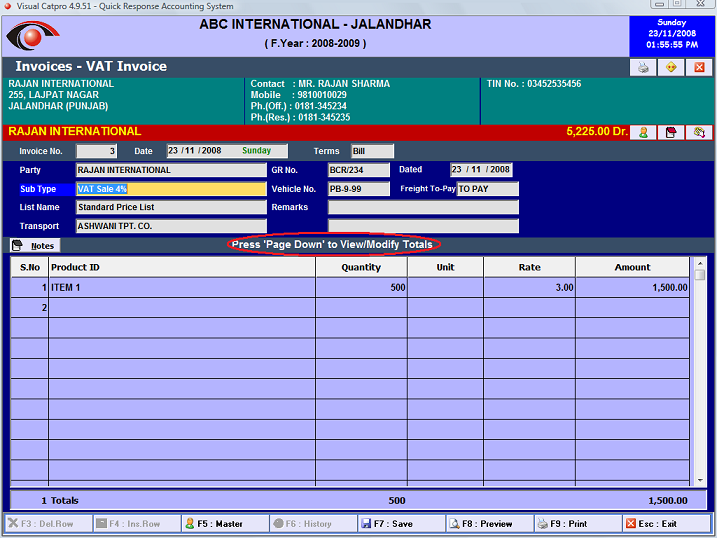The height and width of the screenshot is (538, 717).
Task: Click the TIN No. 03452535456 text
Action: [x=534, y=84]
